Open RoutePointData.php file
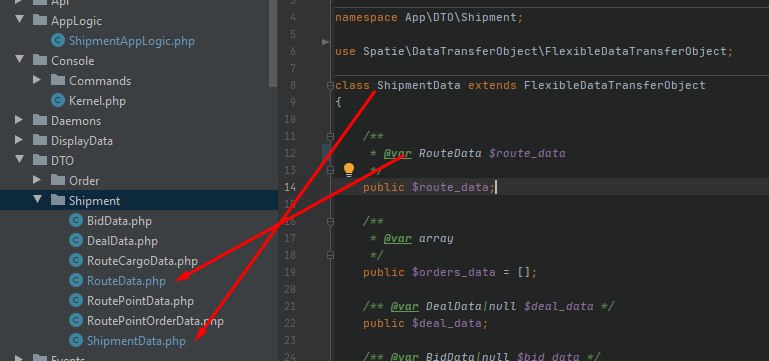This screenshot has height=361, width=769. coord(140,301)
